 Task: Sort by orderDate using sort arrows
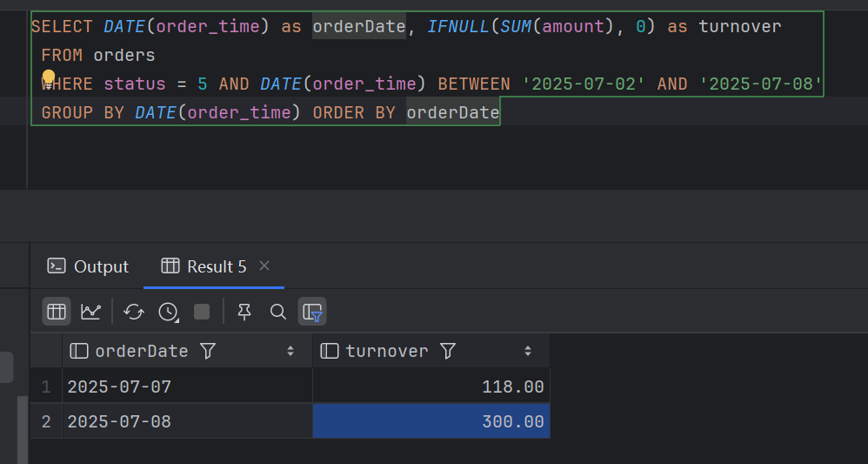click(290, 350)
